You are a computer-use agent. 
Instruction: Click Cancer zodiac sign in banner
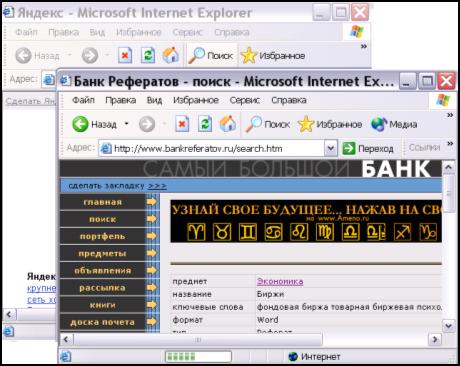pyautogui.click(x=273, y=232)
